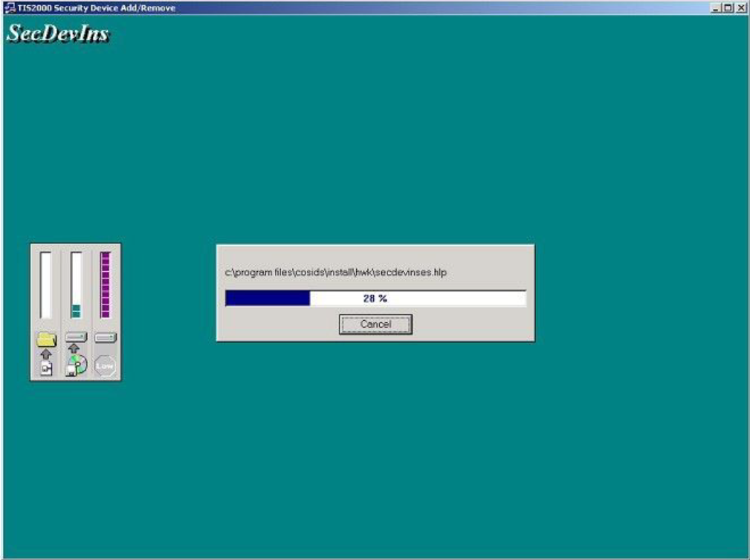Click the hard drive icon above the CD
This screenshot has width=750, height=560.
pyautogui.click(x=76, y=337)
